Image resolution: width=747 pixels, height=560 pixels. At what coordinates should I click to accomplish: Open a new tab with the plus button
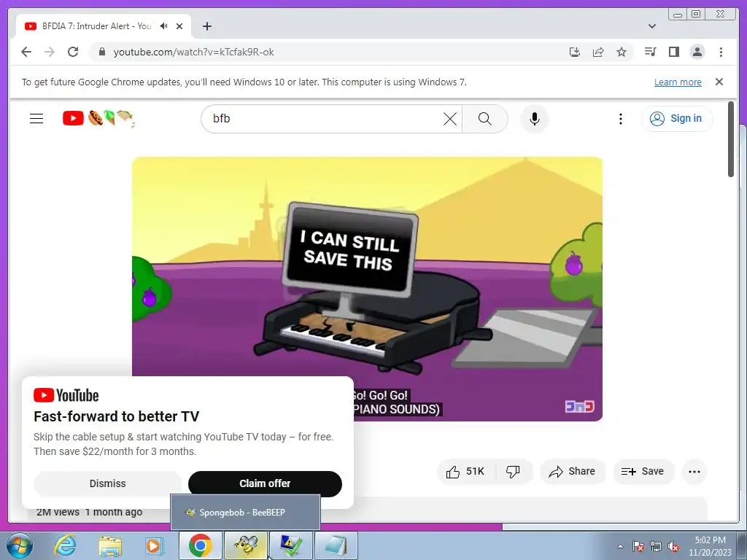point(206,26)
